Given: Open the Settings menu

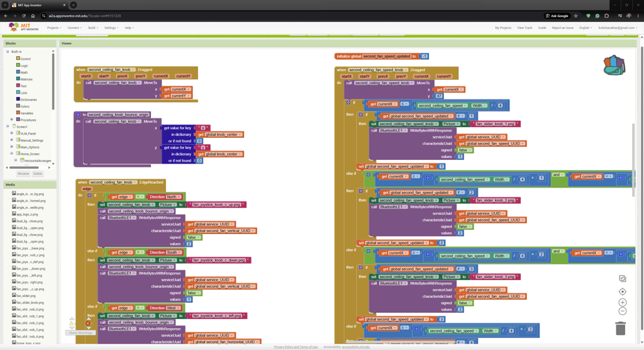Looking at the screenshot, I should tap(111, 28).
